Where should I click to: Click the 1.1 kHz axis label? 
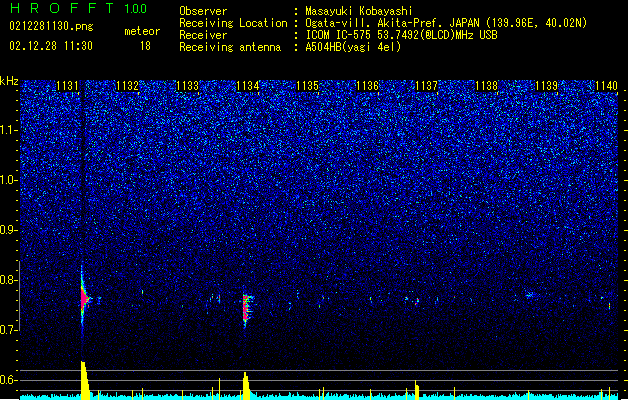(9, 130)
